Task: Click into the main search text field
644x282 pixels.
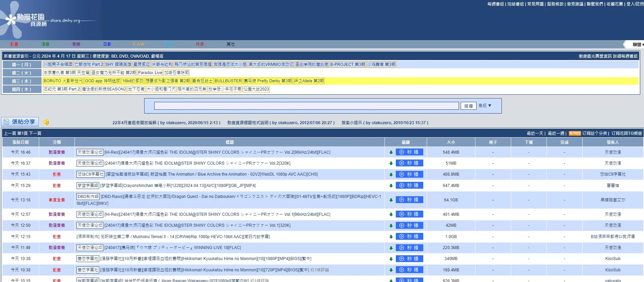Action: pos(306,106)
